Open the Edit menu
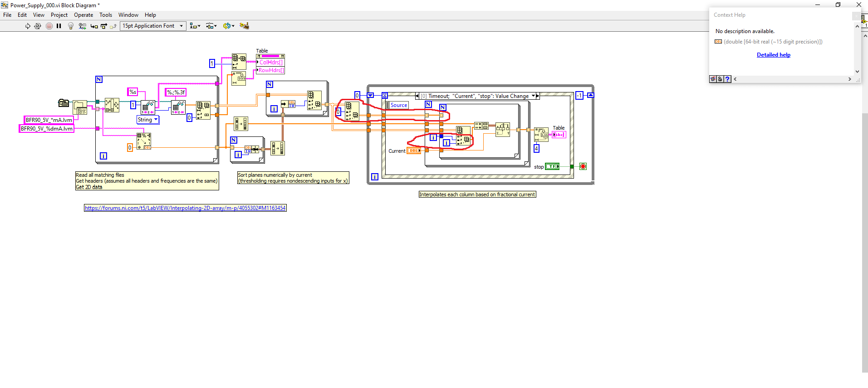Screen dimensions: 868x388 point(22,15)
